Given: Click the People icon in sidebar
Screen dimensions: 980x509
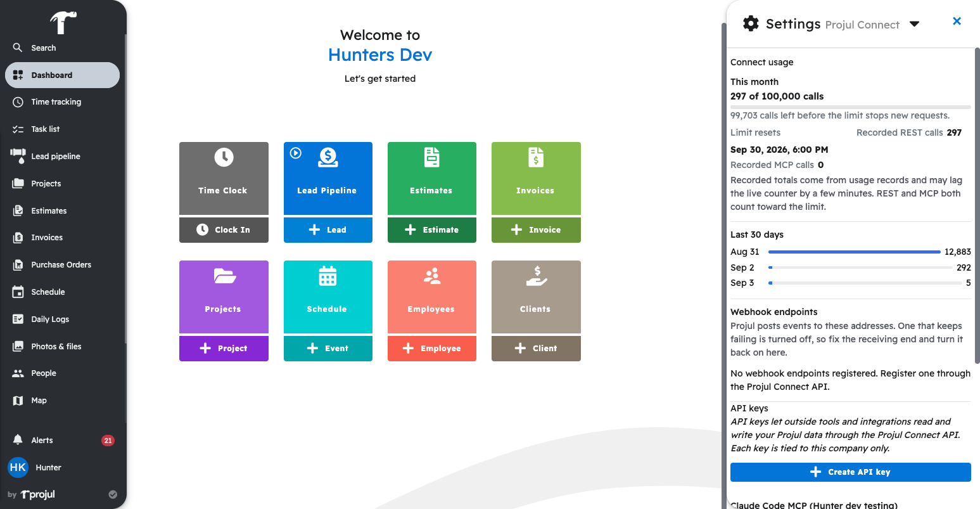Looking at the screenshot, I should pyautogui.click(x=18, y=373).
